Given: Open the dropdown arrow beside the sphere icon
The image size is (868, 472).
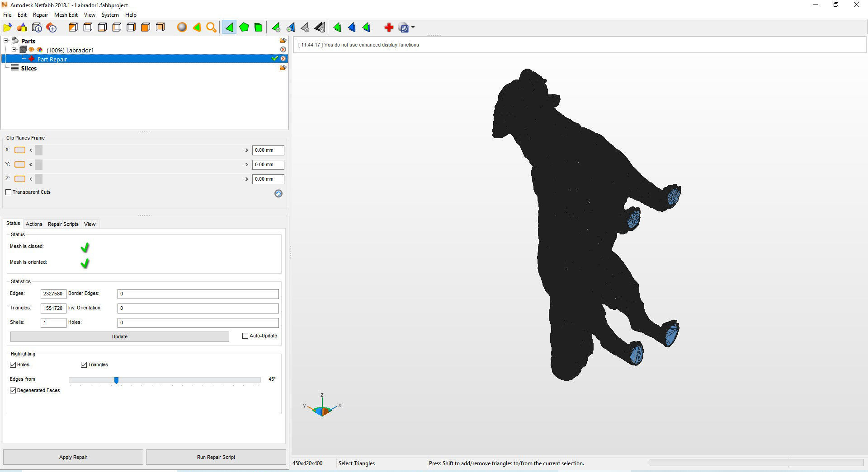Looking at the screenshot, I should 413,28.
